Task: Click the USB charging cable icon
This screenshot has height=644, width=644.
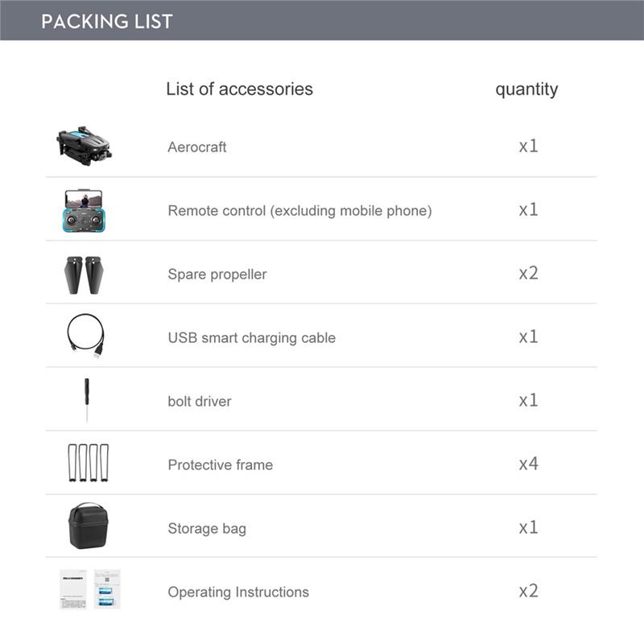Action: 85,335
